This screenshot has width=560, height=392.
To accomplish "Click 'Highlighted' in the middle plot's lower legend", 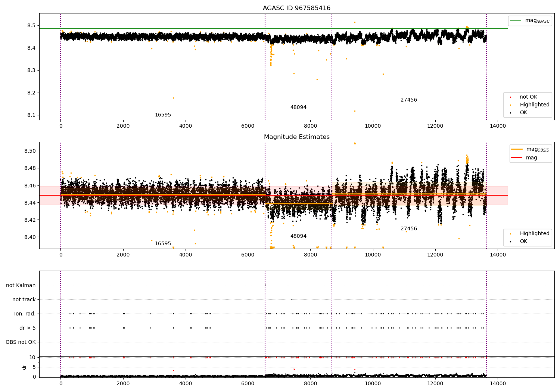I will coord(534,234).
